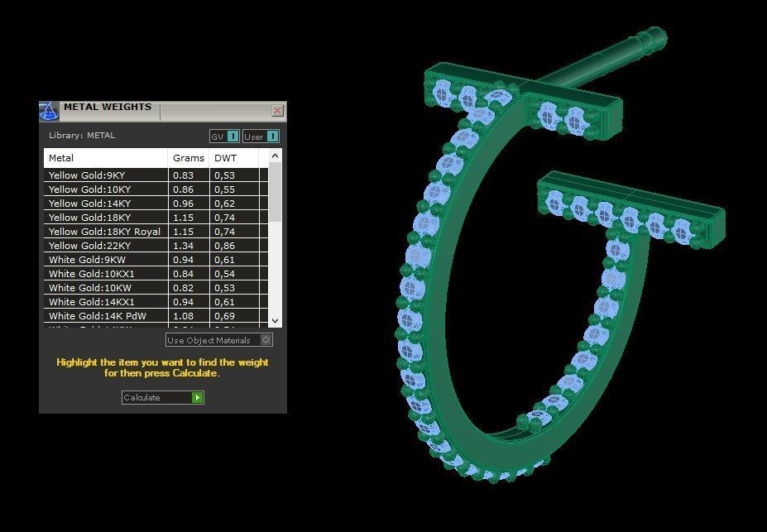
Task: Click the Calculate button
Action: 162,397
